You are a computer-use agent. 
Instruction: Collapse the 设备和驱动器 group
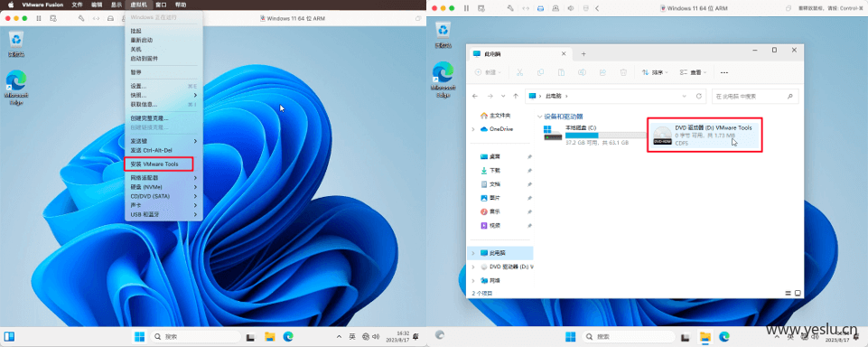pos(540,117)
